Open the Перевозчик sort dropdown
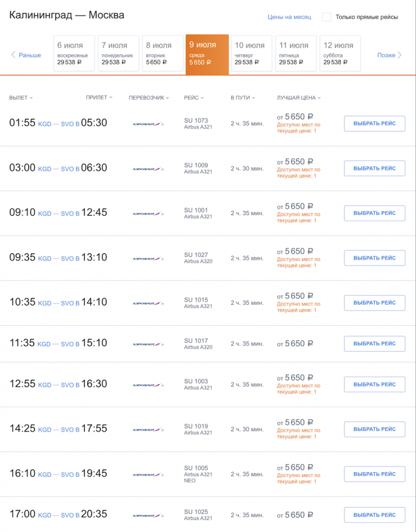The height and width of the screenshot is (532, 416). 149,98
